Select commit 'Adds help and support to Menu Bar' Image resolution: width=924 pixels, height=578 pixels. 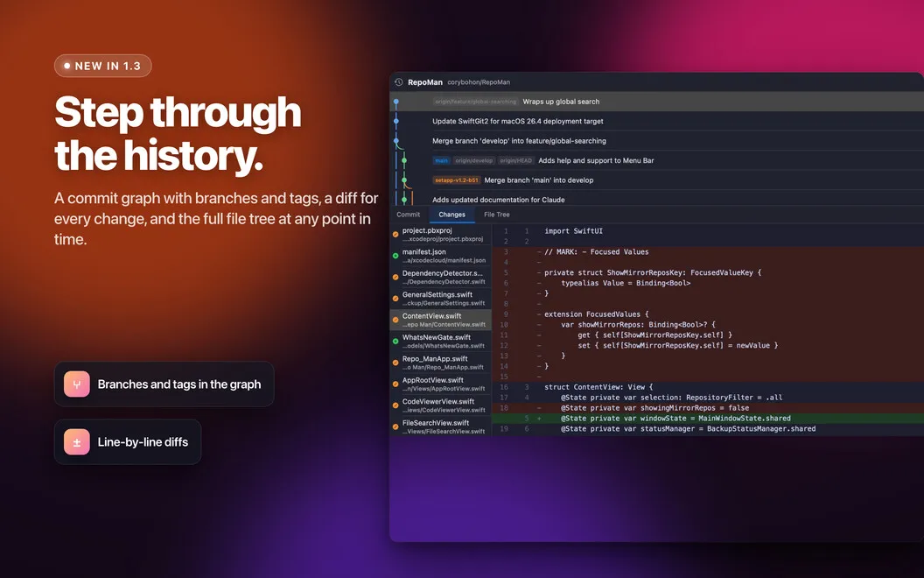(656, 160)
